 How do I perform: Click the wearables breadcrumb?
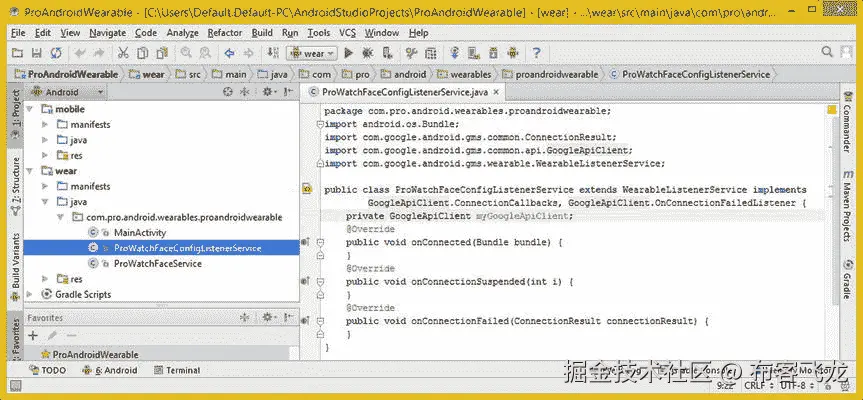point(465,74)
